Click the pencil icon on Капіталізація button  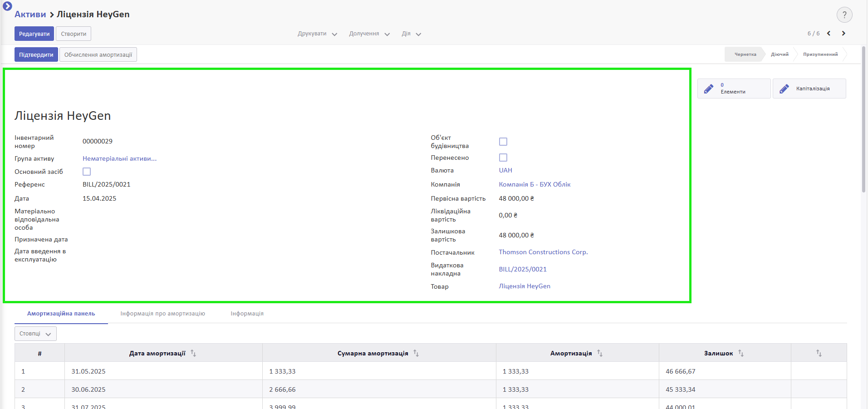tap(784, 89)
